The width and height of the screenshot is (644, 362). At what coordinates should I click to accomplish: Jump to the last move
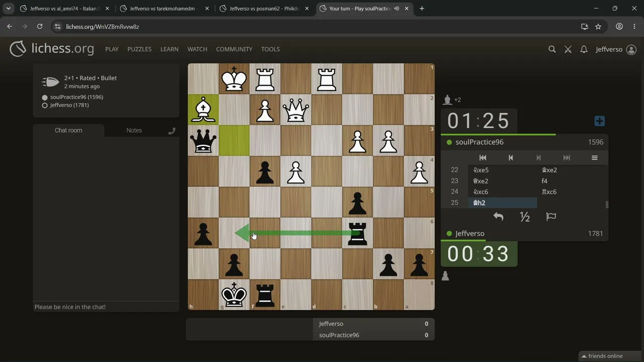567,158
